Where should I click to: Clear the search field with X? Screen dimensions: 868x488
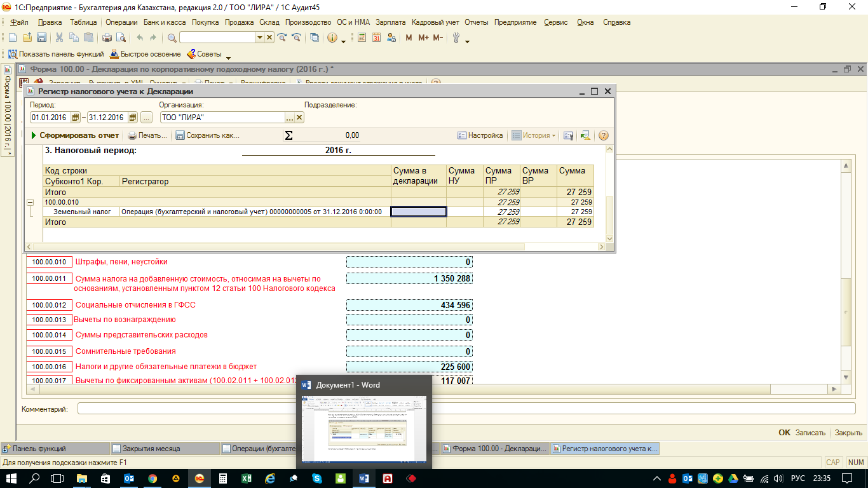coord(269,37)
